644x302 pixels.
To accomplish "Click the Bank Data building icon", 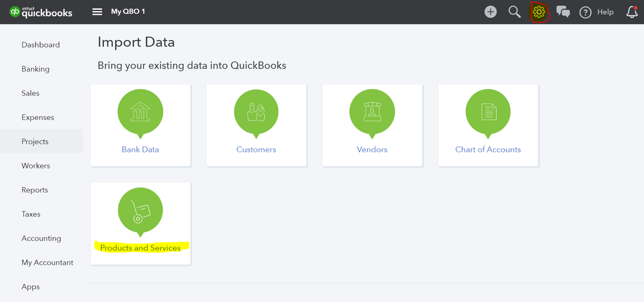I will [x=140, y=112].
